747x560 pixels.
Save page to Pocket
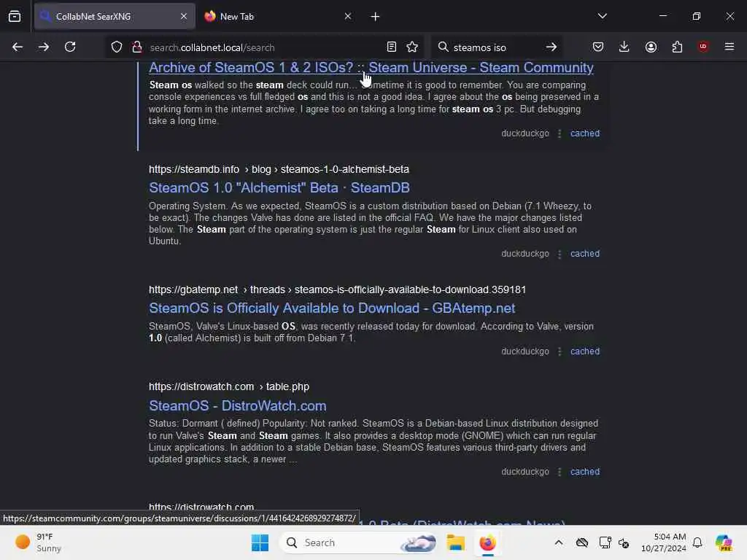click(x=598, y=47)
